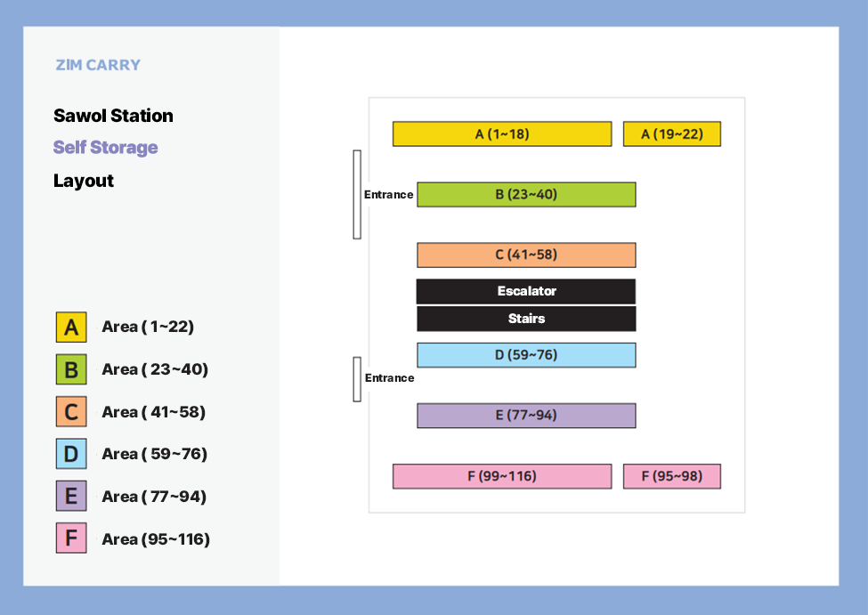Select the Sawol Station heading

pyautogui.click(x=113, y=116)
